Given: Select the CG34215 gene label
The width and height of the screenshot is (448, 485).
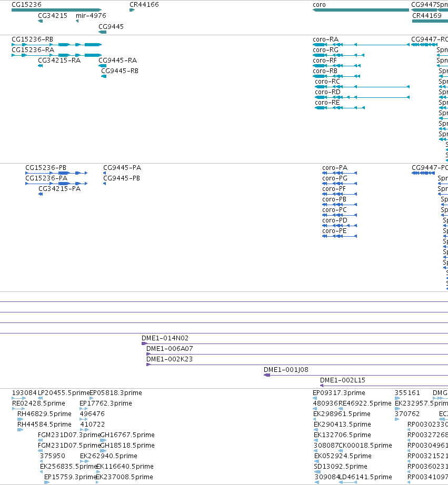Looking at the screenshot, I should click(53, 16).
